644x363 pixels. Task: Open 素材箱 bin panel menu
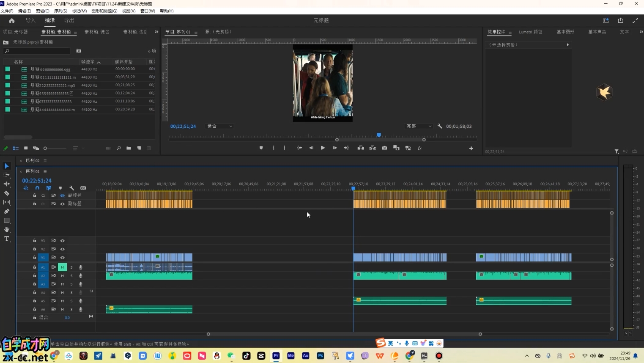click(75, 32)
